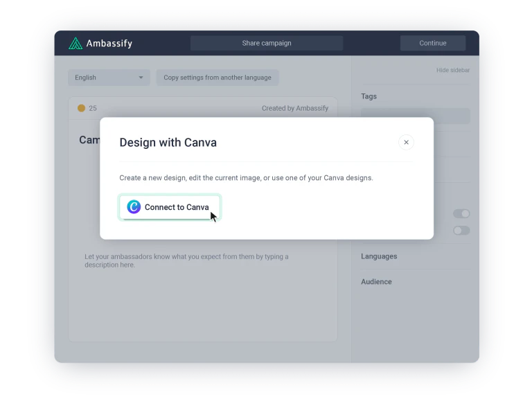
Task: Click the Canva logo in Connect button
Action: click(134, 206)
